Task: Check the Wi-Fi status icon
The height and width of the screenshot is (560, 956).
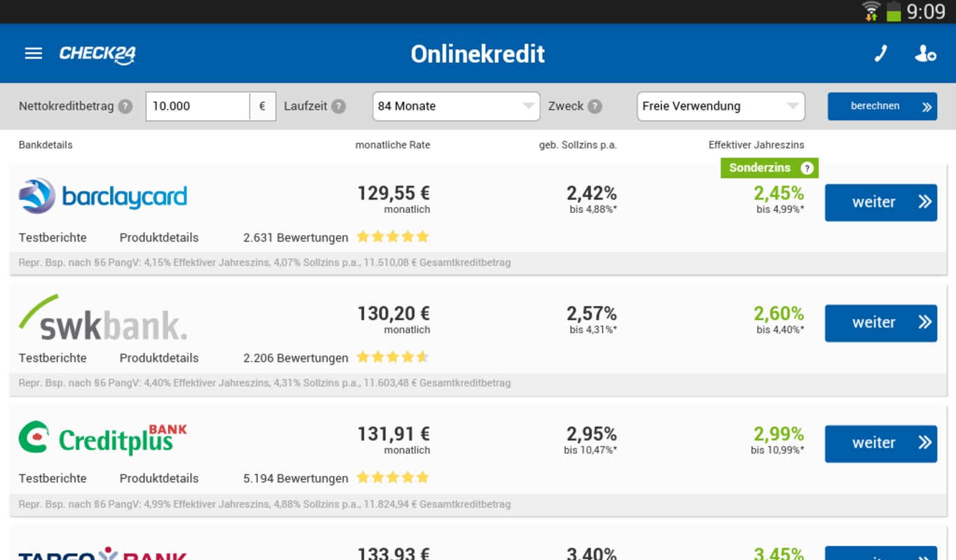Action: (871, 11)
